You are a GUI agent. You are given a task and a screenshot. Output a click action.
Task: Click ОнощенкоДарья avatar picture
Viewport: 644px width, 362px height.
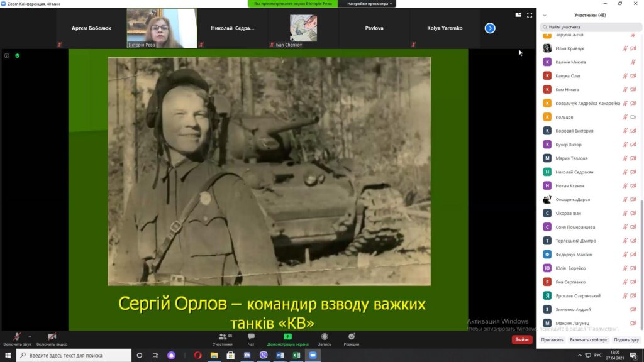coord(547,199)
